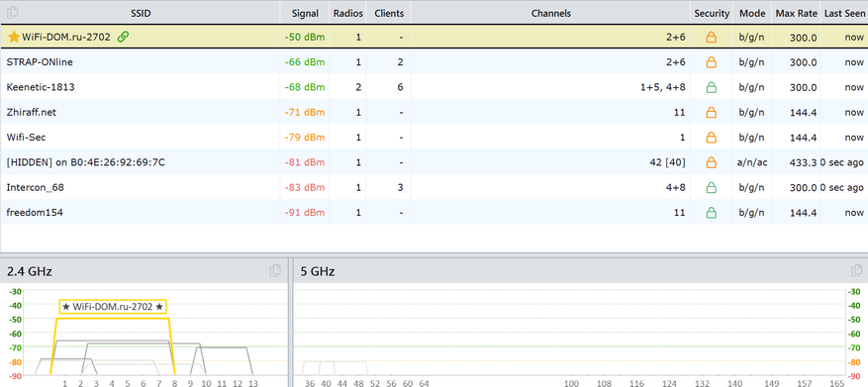Sort by the Clients column header

click(388, 13)
